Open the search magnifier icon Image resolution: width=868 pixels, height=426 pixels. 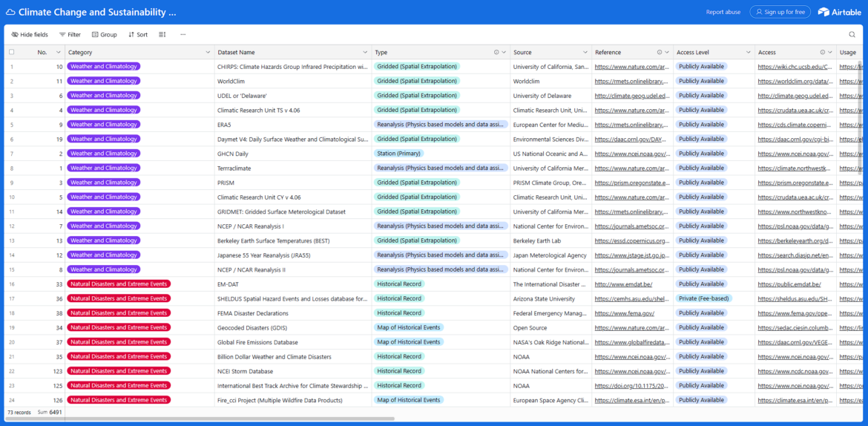[852, 34]
